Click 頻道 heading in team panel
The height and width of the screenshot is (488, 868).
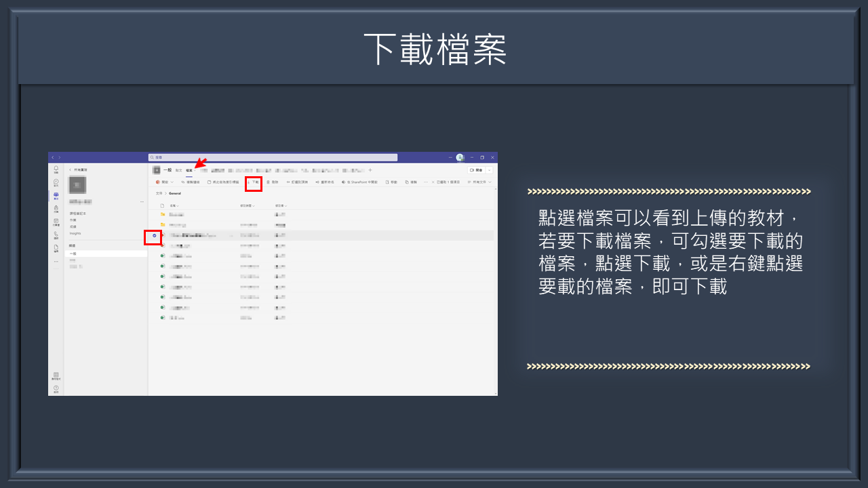[x=73, y=245]
